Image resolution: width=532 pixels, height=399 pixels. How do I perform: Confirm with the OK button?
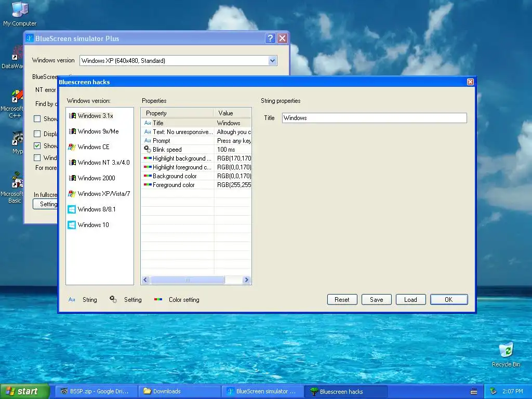tap(449, 300)
